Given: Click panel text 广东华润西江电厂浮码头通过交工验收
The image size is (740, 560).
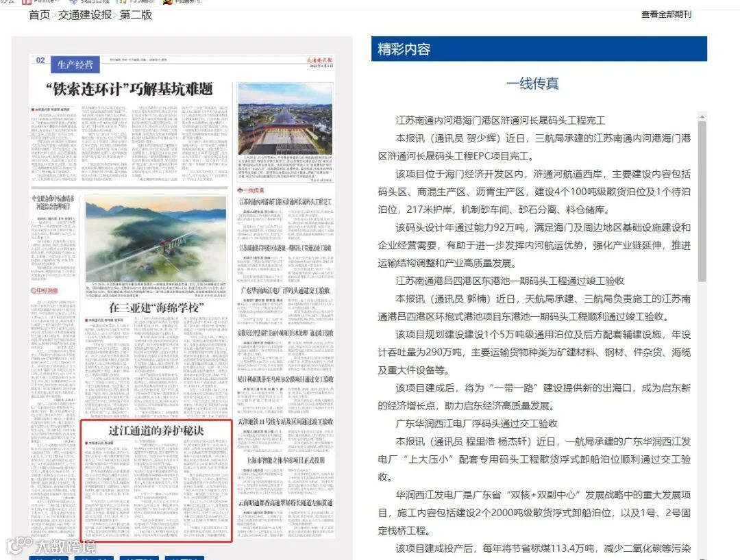Looking at the screenshot, I should (x=477, y=423).
